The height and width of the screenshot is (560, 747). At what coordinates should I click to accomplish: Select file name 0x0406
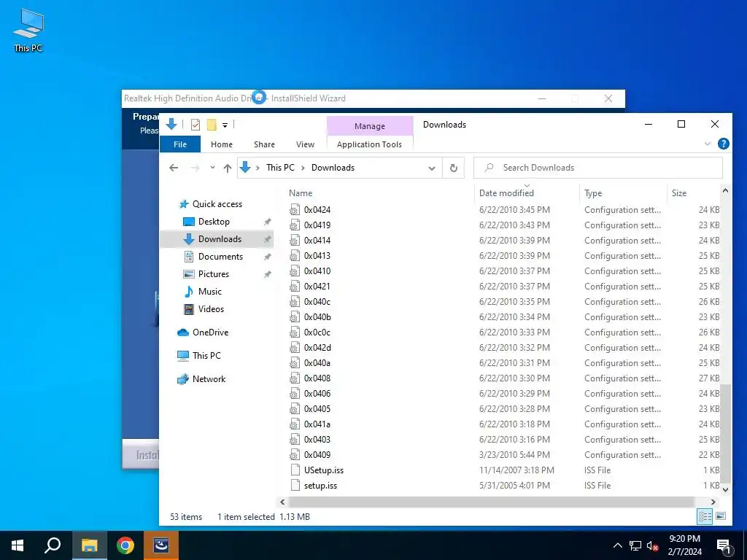[317, 393]
